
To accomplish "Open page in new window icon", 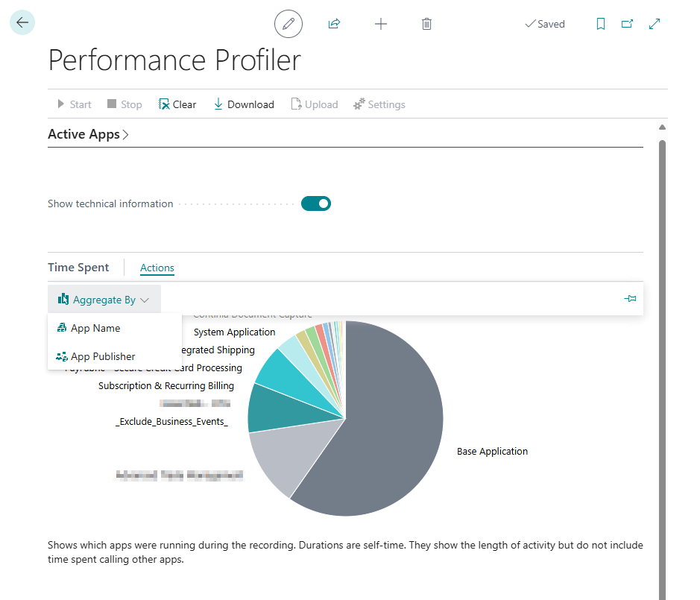I will 627,24.
